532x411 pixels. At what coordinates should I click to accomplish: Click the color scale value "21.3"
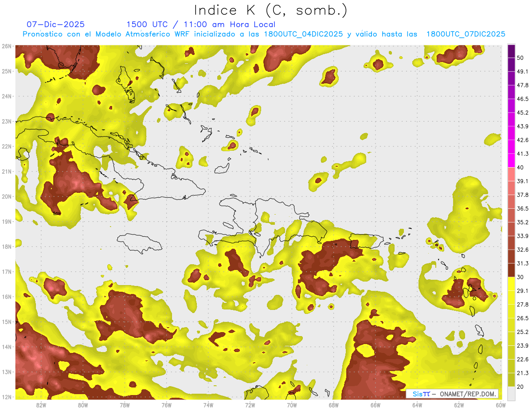coord(522,372)
